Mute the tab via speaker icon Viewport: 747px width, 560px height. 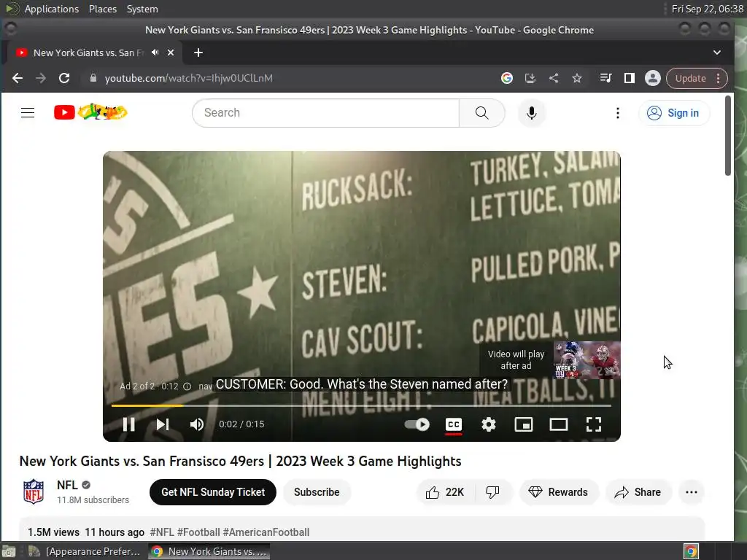coord(155,52)
